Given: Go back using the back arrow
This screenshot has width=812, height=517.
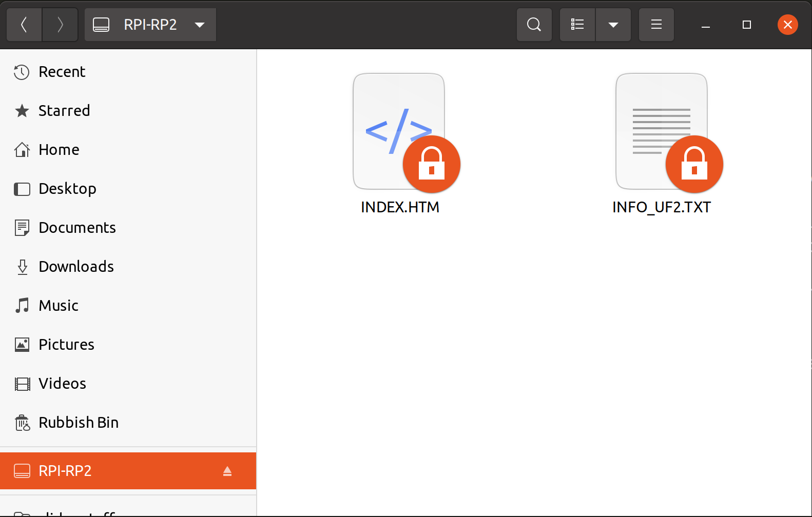Looking at the screenshot, I should (24, 25).
